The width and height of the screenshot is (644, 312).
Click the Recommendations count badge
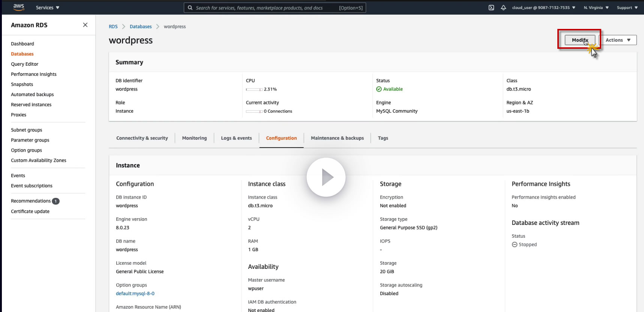pyautogui.click(x=56, y=201)
